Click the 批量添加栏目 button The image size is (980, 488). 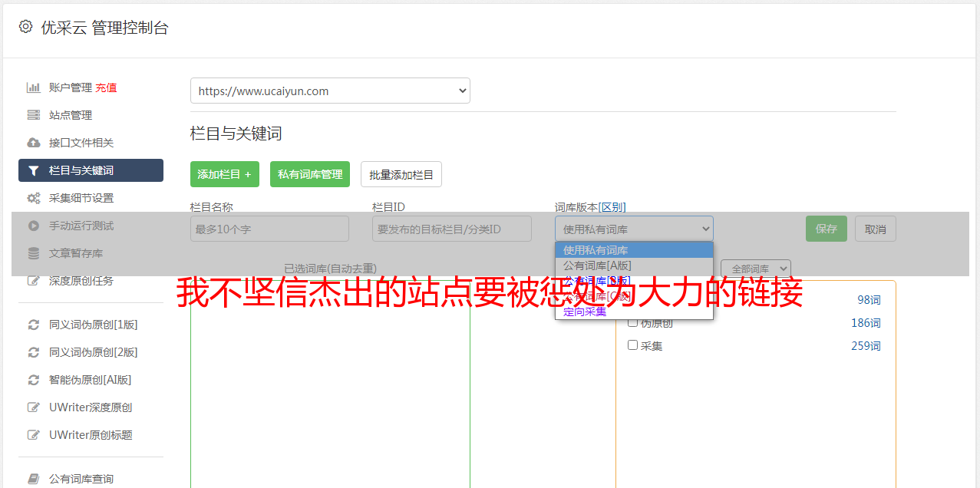401,174
